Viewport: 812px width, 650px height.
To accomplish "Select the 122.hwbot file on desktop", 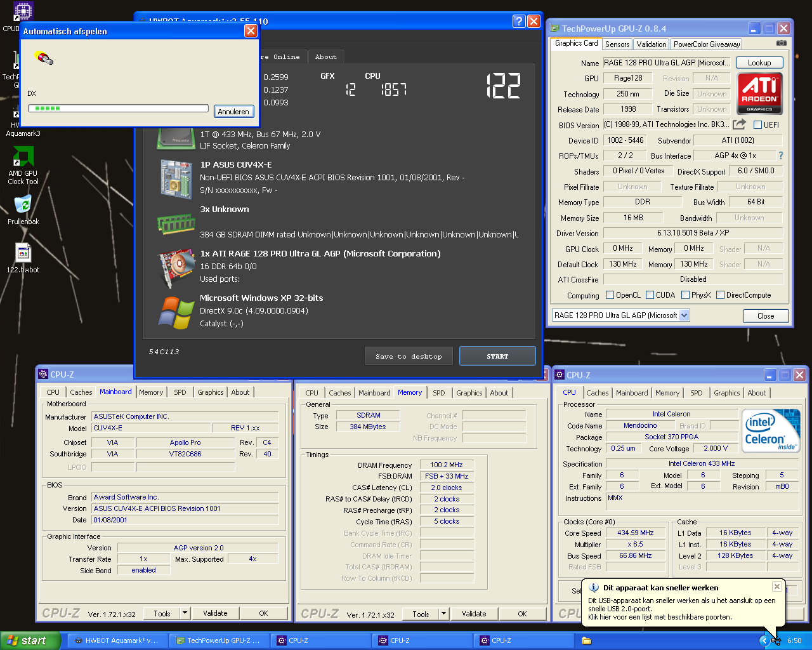I will pos(23,259).
